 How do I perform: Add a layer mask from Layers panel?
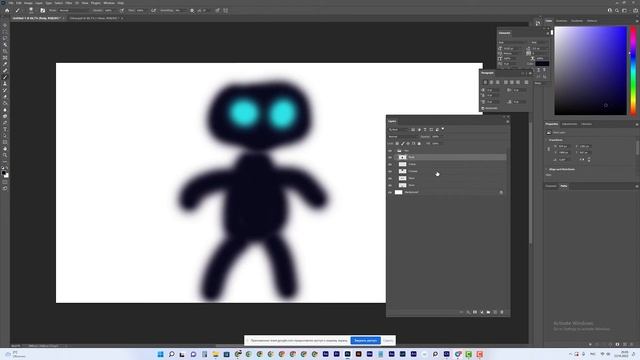point(475,312)
